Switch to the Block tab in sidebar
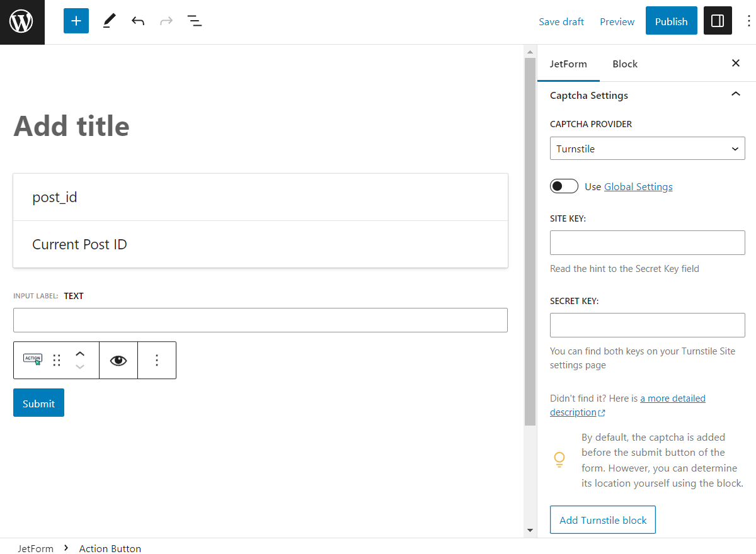The height and width of the screenshot is (554, 756). (624, 64)
